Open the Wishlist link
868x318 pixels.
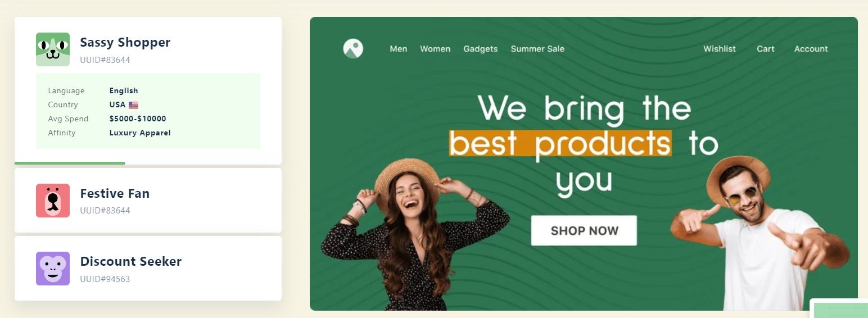coord(720,49)
